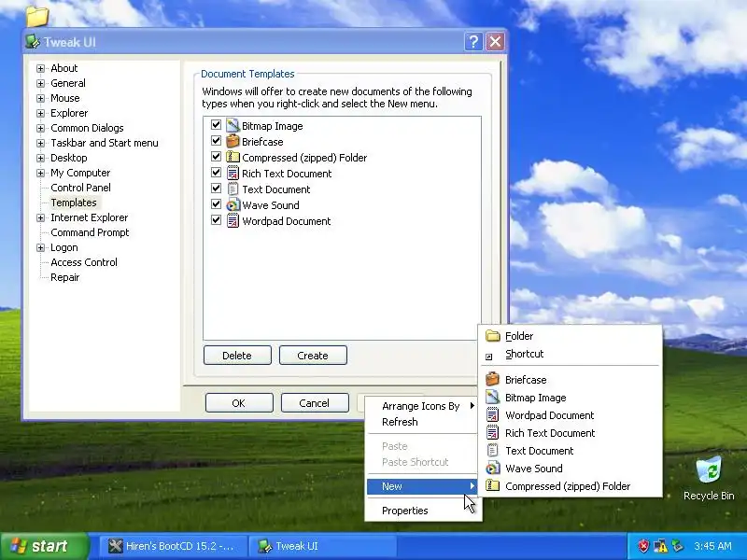
Task: Click the red security shield tray icon
Action: 643,546
